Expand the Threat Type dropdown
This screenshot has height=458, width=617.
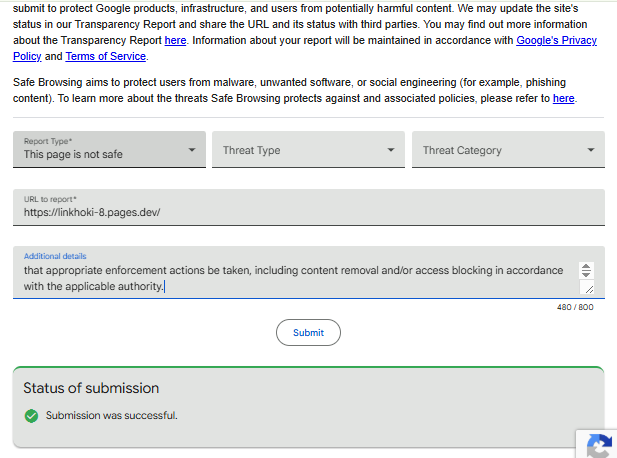(308, 150)
